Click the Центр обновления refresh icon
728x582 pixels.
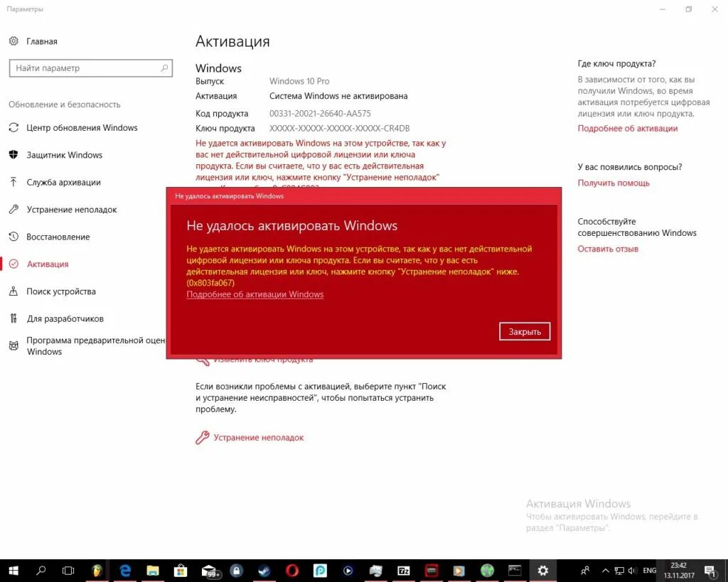pyautogui.click(x=14, y=128)
